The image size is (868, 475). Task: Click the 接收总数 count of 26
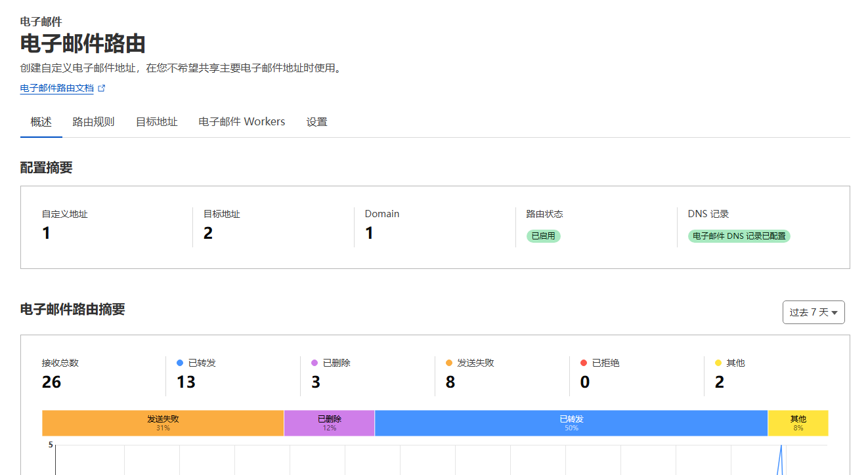click(51, 382)
